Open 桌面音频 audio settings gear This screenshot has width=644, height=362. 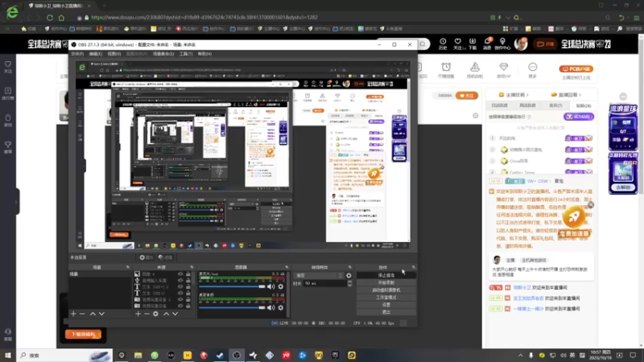[281, 307]
